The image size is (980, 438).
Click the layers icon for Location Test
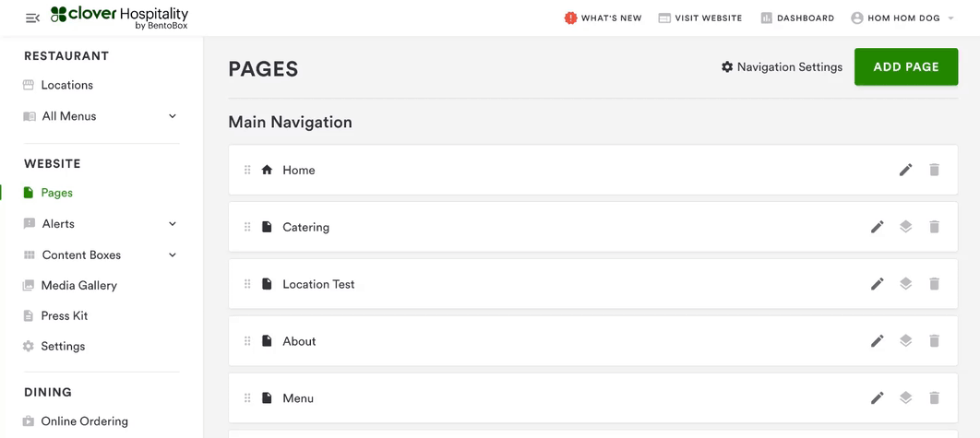[x=905, y=284]
